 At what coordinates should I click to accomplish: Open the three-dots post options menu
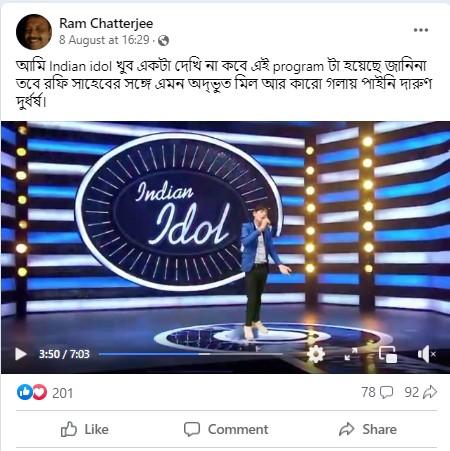[x=421, y=30]
